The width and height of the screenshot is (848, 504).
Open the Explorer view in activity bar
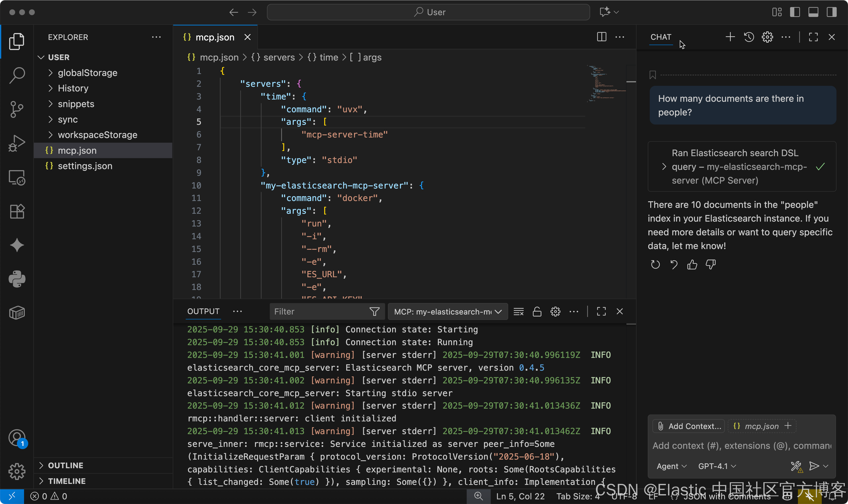coord(17,41)
